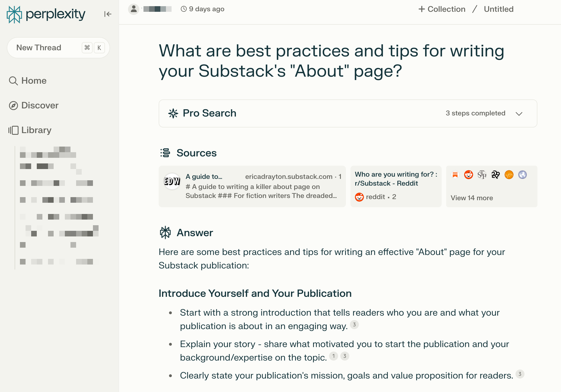Click the 9 days ago timestamp
The height and width of the screenshot is (392, 561).
207,9
